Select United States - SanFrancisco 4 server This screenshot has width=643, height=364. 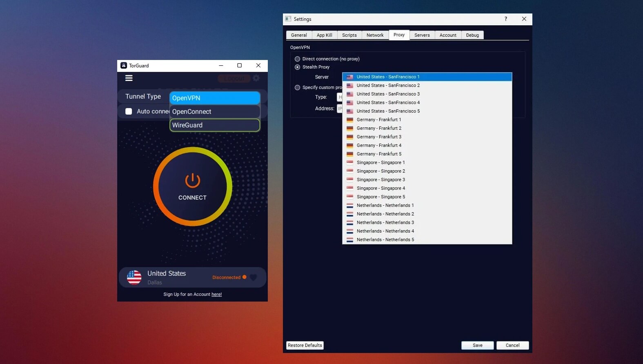pos(427,102)
